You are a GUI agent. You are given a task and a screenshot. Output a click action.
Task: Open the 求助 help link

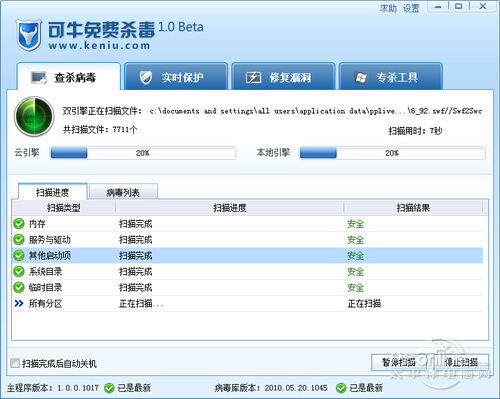click(388, 8)
